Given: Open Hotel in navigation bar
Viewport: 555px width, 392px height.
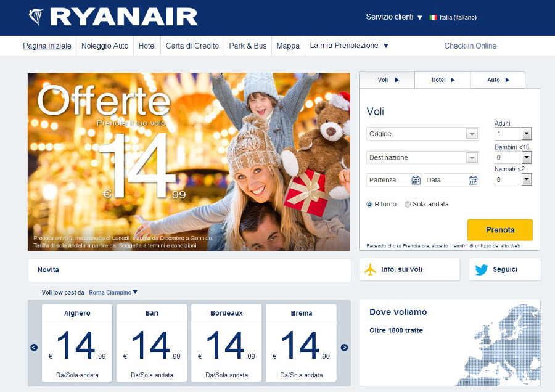Looking at the screenshot, I should (147, 46).
